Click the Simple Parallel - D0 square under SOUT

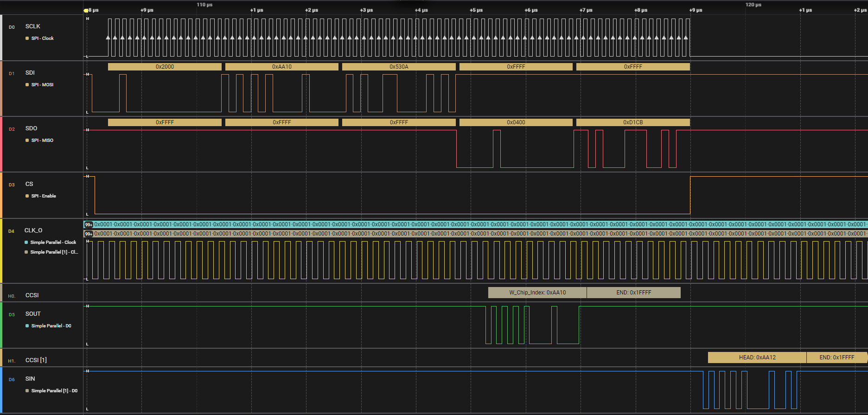pyautogui.click(x=27, y=326)
